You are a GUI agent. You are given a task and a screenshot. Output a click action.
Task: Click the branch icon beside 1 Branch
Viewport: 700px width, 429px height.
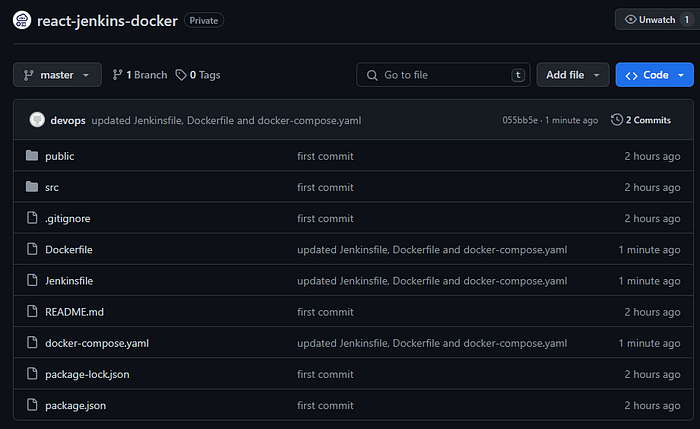[117, 75]
